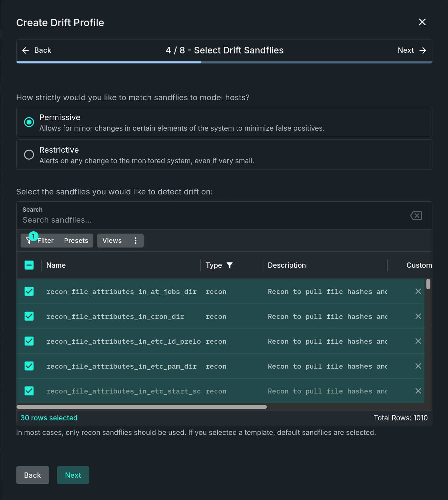
Task: Uncheck recon_file_attributes_in_at_jobs_dir row
Action: [x=29, y=291]
